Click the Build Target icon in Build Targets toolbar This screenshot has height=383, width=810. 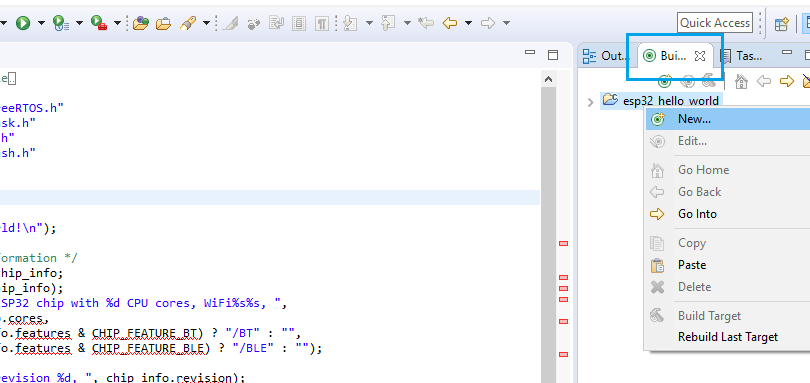[709, 81]
